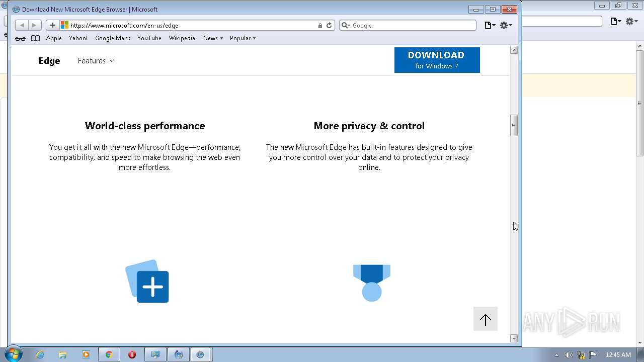The height and width of the screenshot is (362, 644).
Task: Click the second globe taskbar button
Action: 178,354
